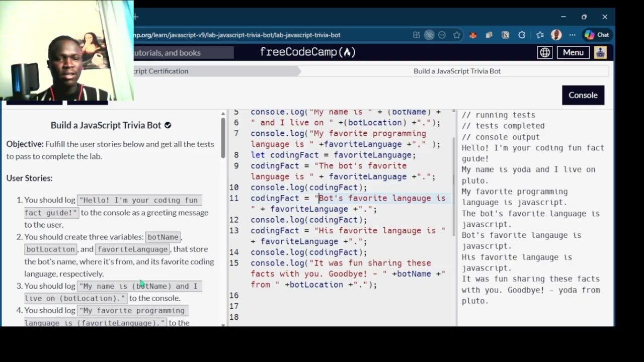This screenshot has width=644, height=362.
Task: Click the botName code tag in instructions
Action: (163, 237)
